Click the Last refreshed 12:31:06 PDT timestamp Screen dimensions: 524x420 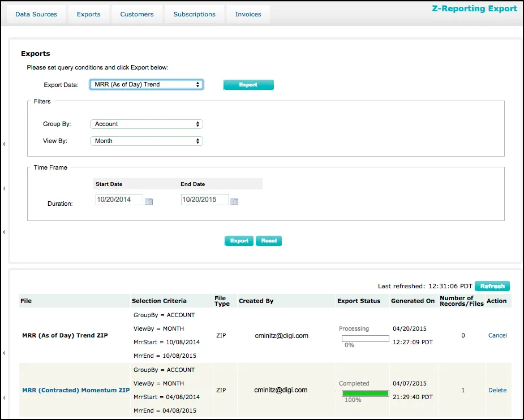coord(425,286)
